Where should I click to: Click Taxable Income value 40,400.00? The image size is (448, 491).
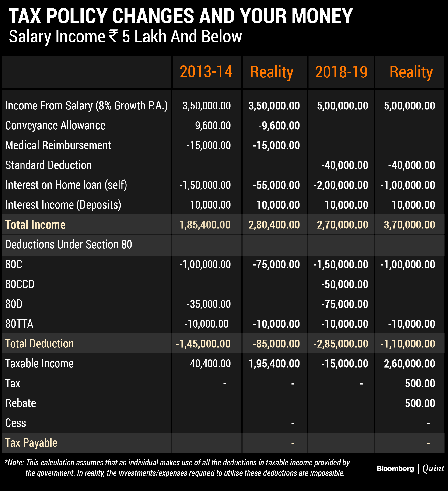(210, 363)
